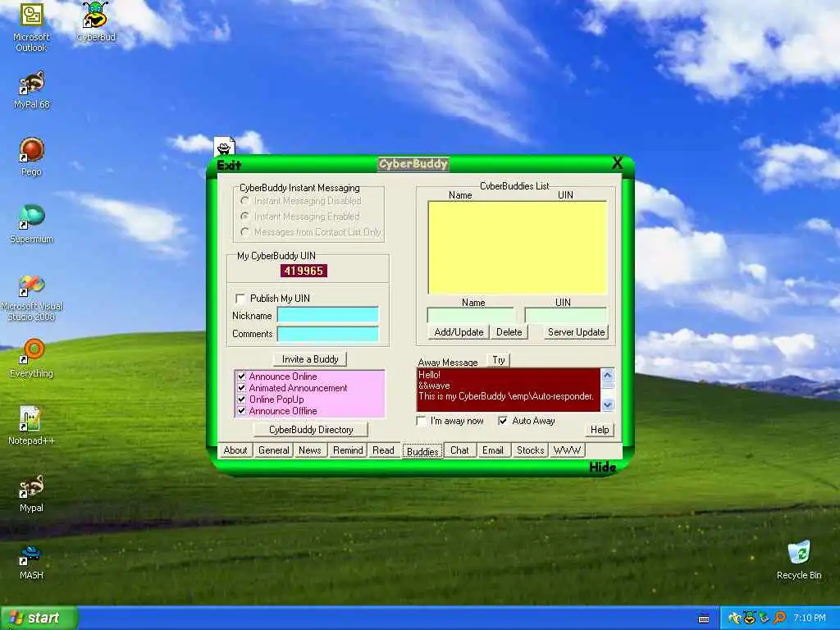Open the Remind tab
Image resolution: width=840 pixels, height=630 pixels.
(x=348, y=450)
